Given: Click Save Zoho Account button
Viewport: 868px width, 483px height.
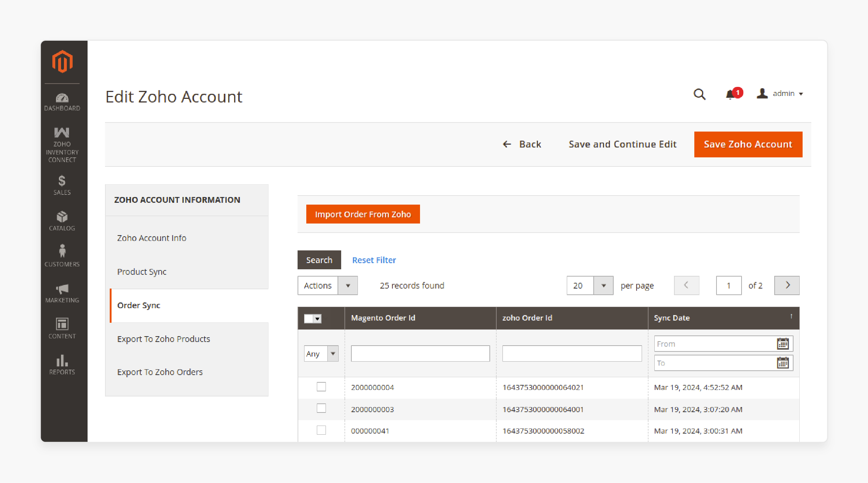Looking at the screenshot, I should 748,144.
